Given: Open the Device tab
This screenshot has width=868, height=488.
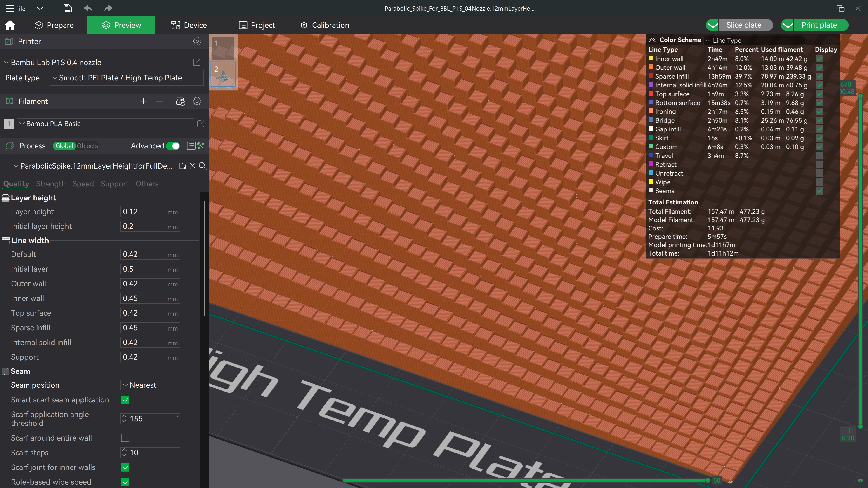Looking at the screenshot, I should [189, 25].
